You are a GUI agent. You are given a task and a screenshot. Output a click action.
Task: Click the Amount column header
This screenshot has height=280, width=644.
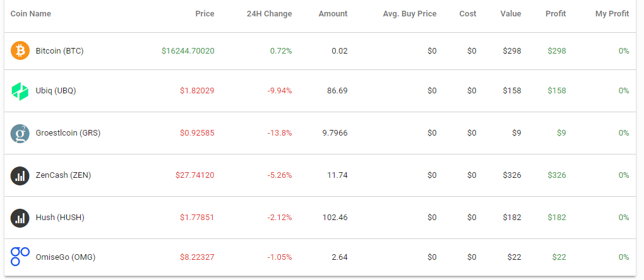pos(333,13)
